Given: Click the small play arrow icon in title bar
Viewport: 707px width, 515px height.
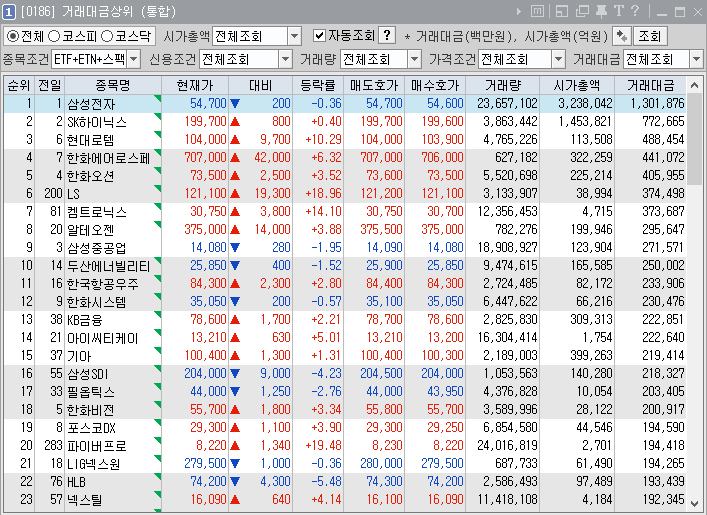Looking at the screenshot, I should 519,12.
